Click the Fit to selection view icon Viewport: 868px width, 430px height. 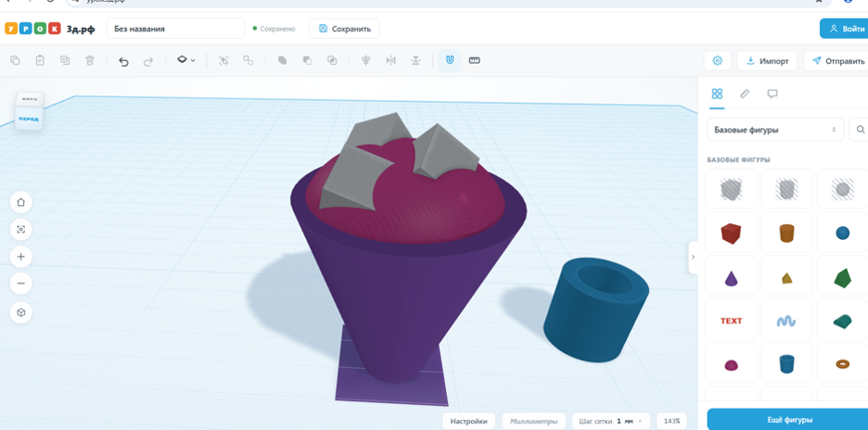tap(21, 229)
